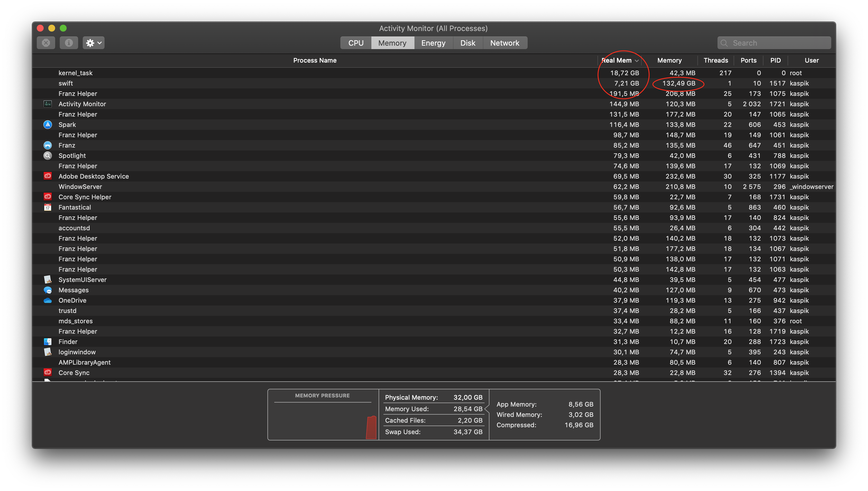Image resolution: width=868 pixels, height=491 pixels.
Task: Click swift's 132,49 GB memory value
Action: pyautogui.click(x=678, y=83)
